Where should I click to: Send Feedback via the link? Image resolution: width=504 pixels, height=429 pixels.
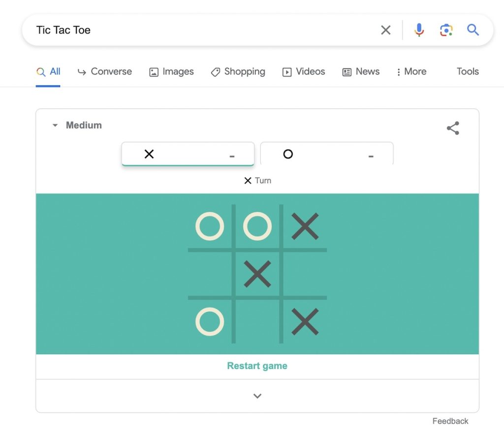(x=450, y=421)
